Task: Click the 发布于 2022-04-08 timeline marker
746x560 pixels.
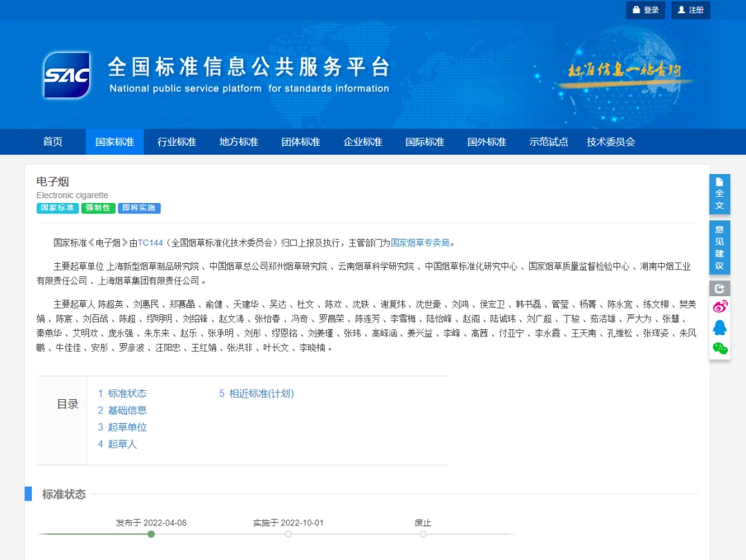Action: click(151, 534)
